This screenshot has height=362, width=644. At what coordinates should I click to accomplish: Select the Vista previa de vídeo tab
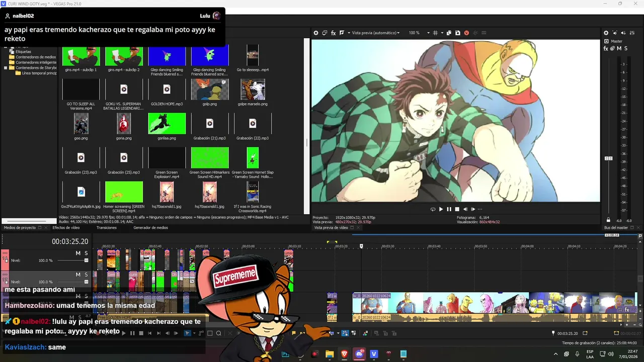tap(331, 228)
